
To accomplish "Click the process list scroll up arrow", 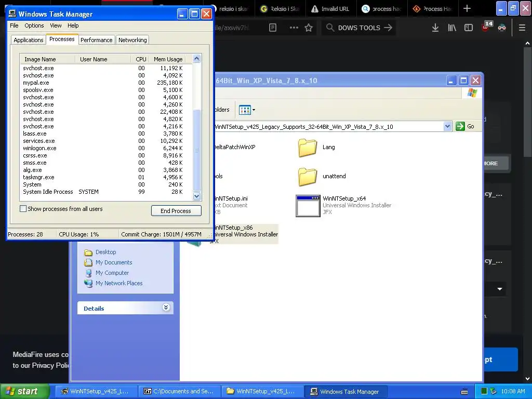I will (x=196, y=59).
